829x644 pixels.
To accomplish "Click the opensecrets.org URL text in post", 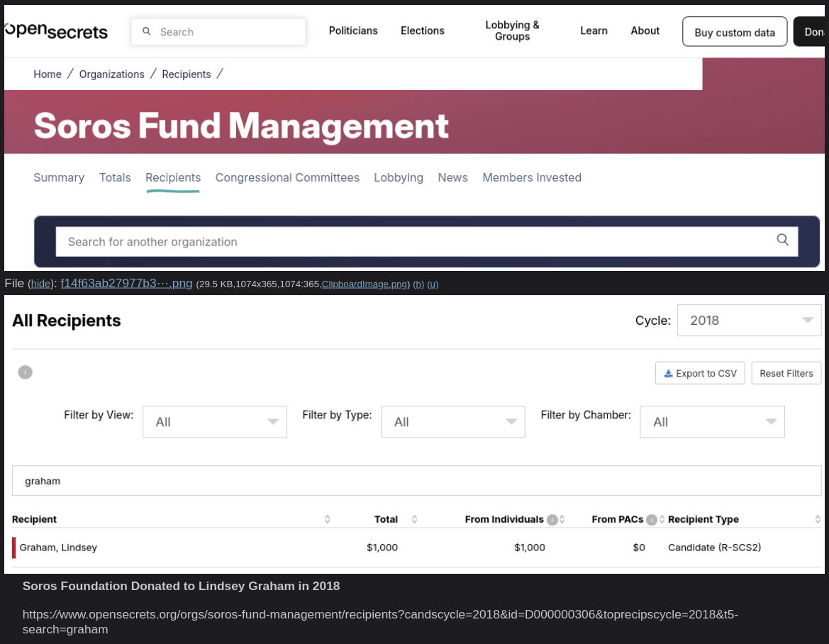I will [380, 622].
